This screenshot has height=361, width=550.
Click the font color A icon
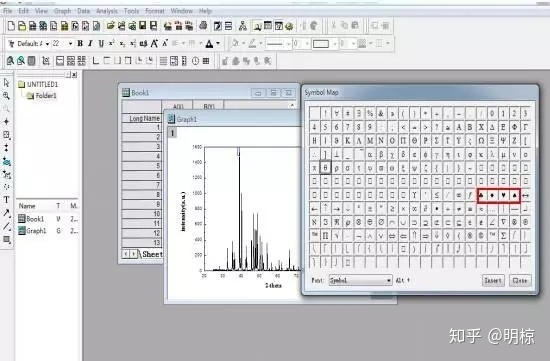coord(209,44)
